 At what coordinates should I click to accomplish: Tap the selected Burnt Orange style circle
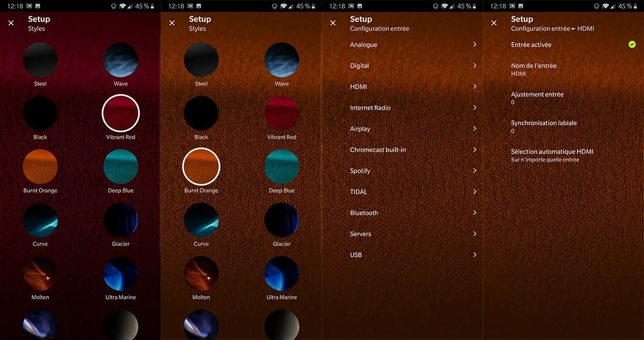click(201, 167)
